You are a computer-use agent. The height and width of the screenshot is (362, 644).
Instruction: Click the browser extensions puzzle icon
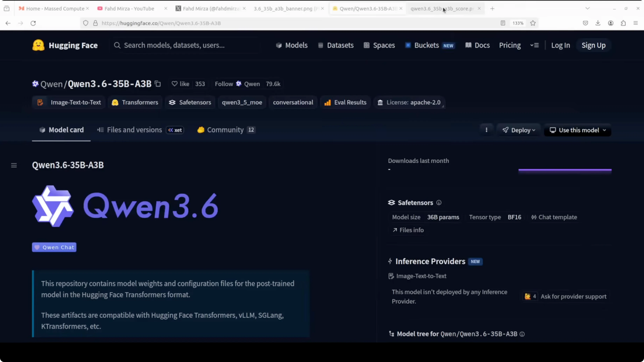(x=623, y=23)
